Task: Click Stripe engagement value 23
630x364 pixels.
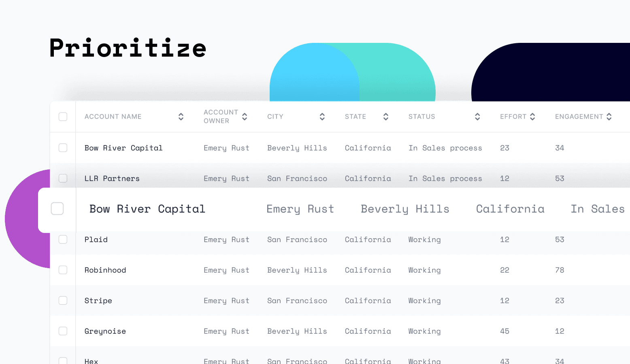Action: point(560,301)
